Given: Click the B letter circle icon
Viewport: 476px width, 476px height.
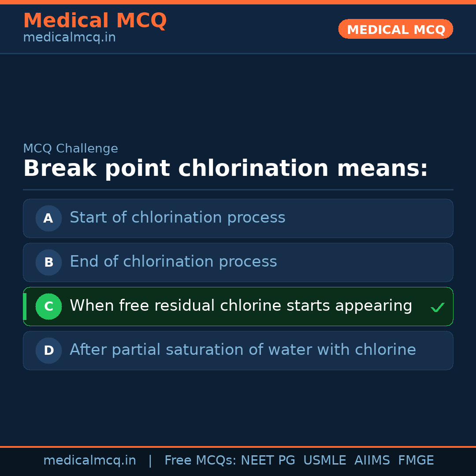Looking at the screenshot, I should (x=48, y=262).
